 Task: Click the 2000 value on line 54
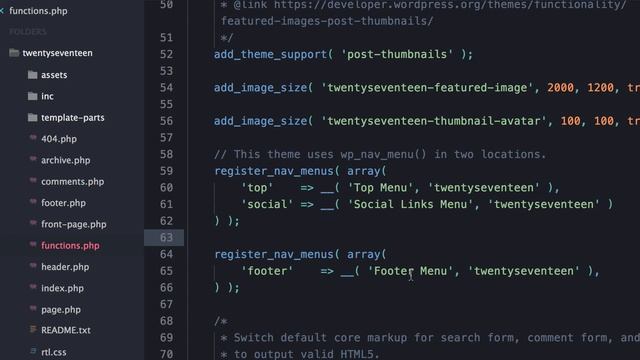[x=560, y=88]
